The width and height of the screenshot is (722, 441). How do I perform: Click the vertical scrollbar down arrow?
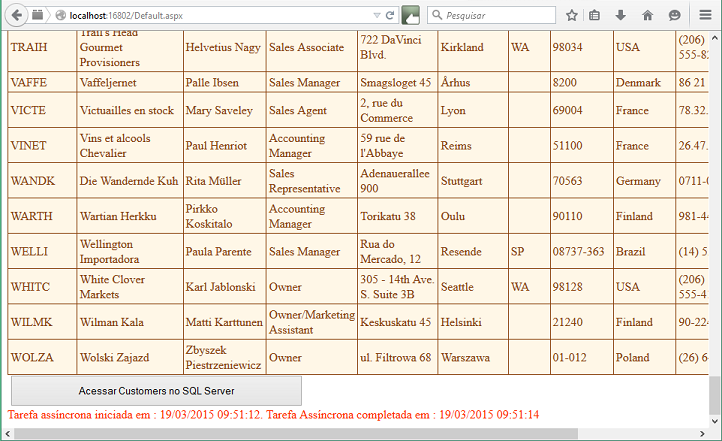(715, 421)
